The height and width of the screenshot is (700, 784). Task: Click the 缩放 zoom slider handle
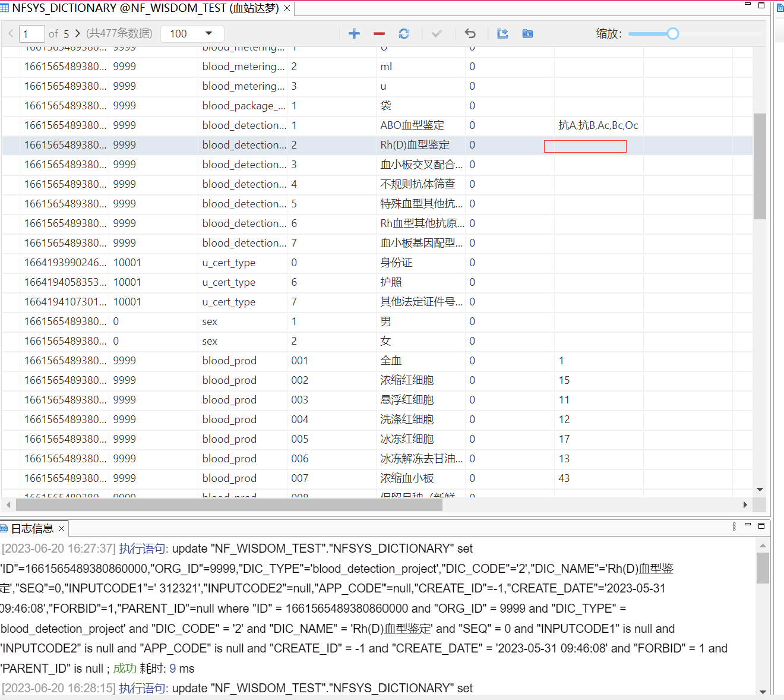(673, 34)
